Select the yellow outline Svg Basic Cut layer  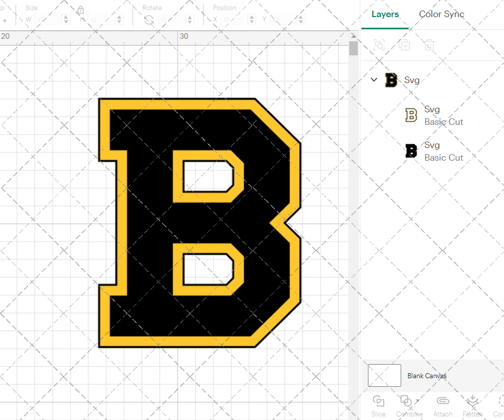[432, 116]
